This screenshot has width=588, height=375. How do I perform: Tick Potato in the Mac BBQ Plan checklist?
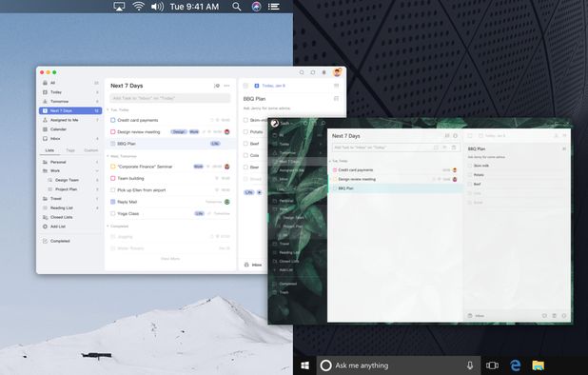245,132
